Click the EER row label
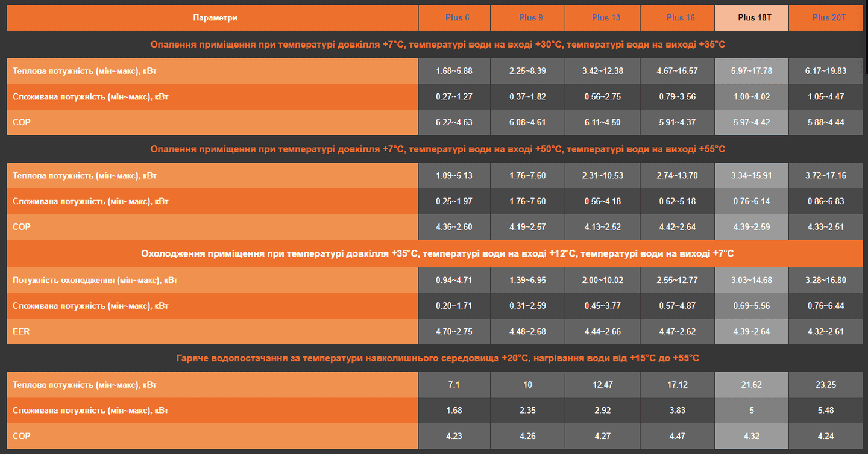 [x=22, y=331]
